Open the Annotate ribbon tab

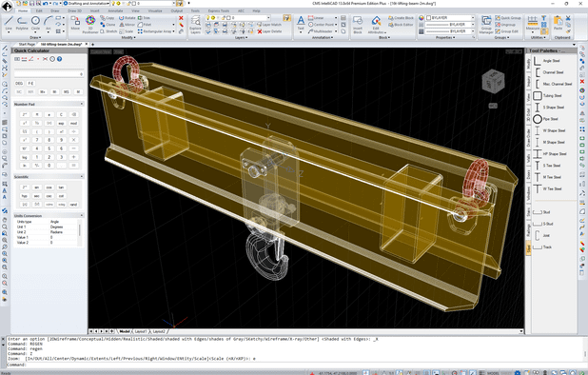(x=115, y=10)
